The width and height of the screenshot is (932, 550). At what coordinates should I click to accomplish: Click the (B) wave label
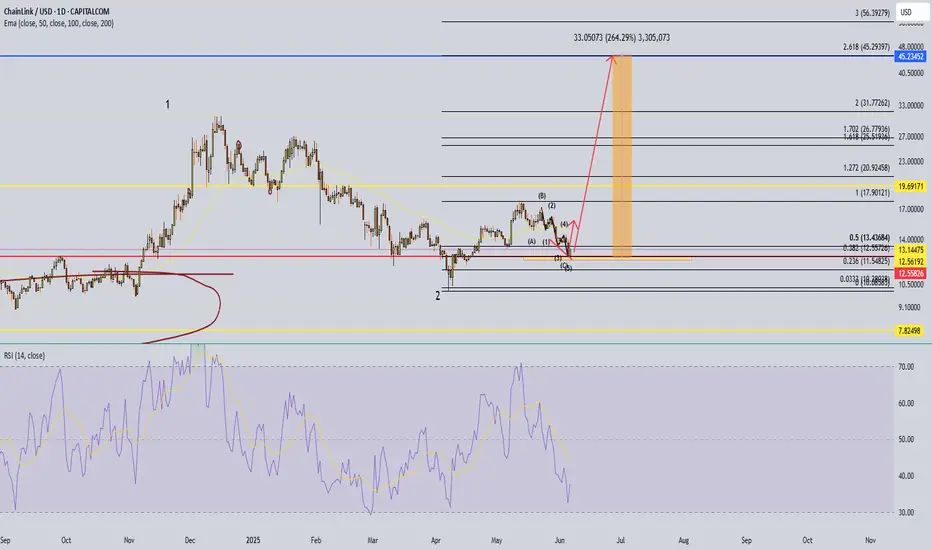(542, 196)
